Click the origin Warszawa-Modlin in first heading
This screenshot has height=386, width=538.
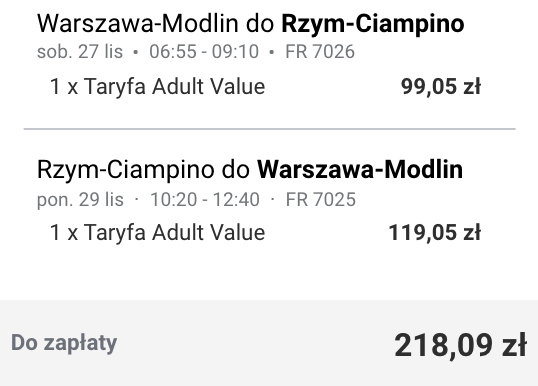tap(137, 24)
